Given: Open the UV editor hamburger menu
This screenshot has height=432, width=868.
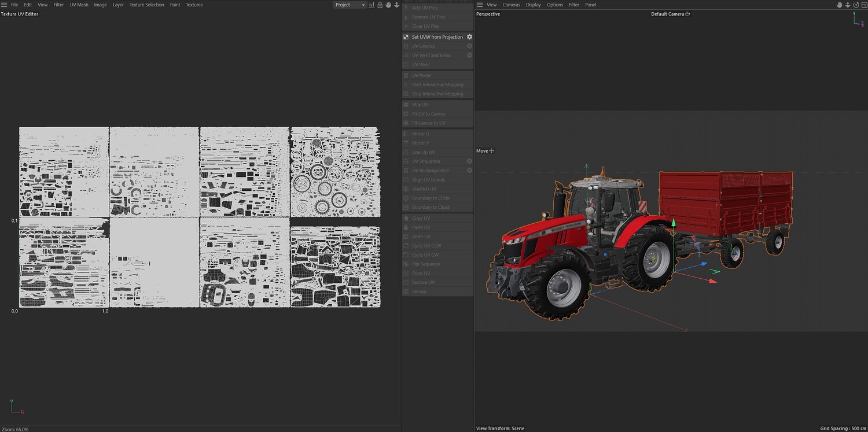Looking at the screenshot, I should (4, 5).
